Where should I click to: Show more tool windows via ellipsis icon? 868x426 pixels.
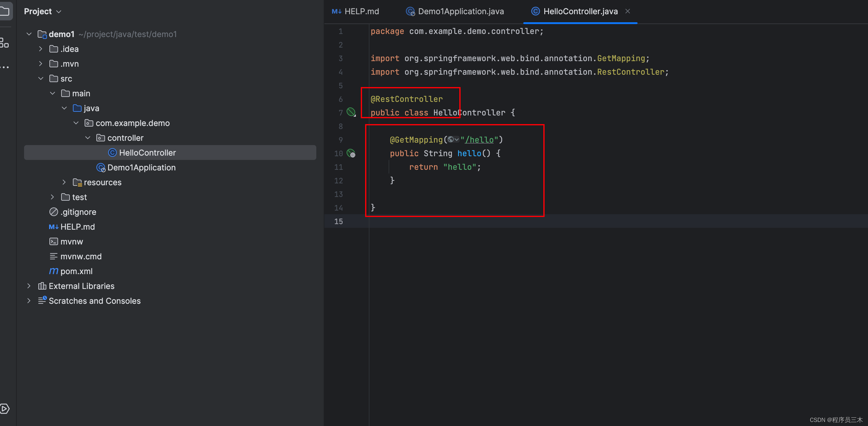click(5, 67)
